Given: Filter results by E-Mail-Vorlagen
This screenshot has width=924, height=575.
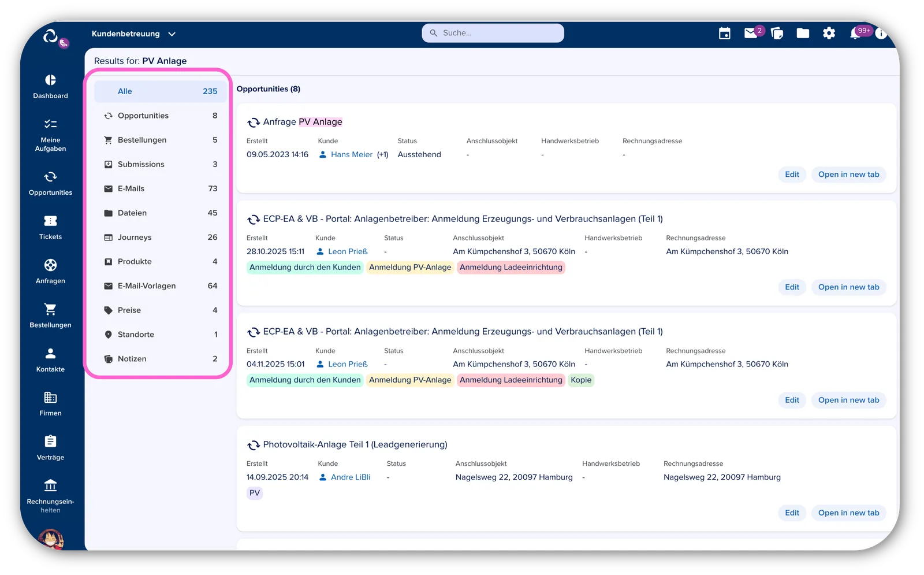Looking at the screenshot, I should (x=161, y=285).
